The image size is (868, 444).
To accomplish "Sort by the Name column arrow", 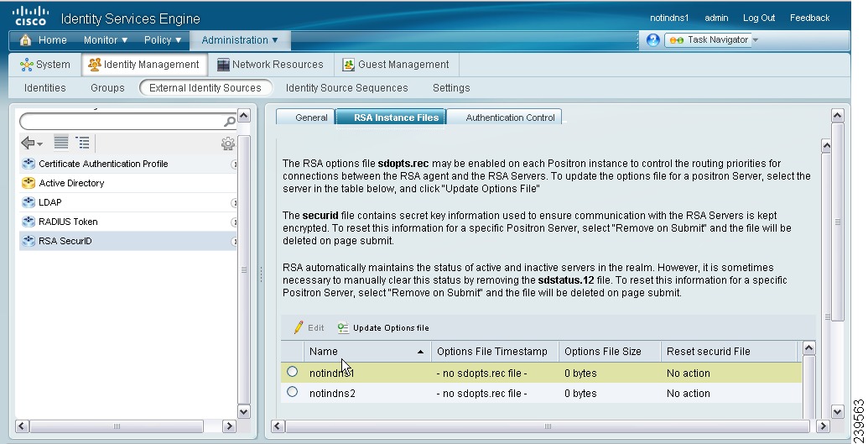I will (420, 352).
